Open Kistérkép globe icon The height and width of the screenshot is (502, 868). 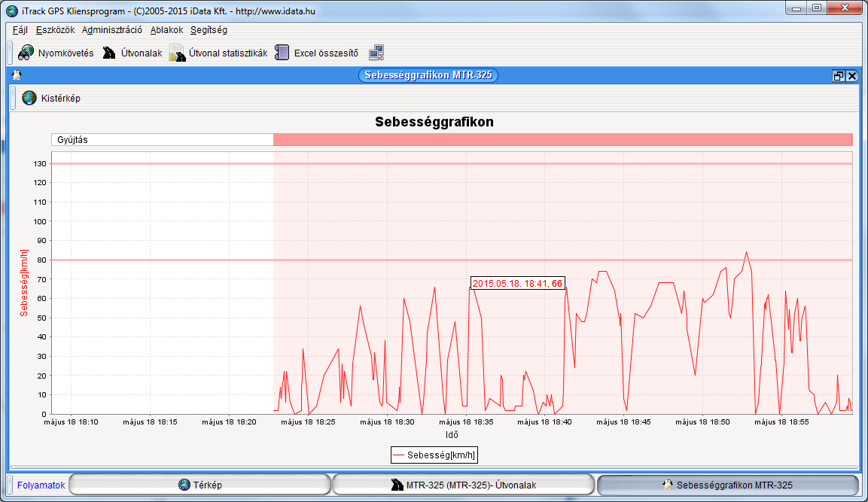tap(29, 98)
